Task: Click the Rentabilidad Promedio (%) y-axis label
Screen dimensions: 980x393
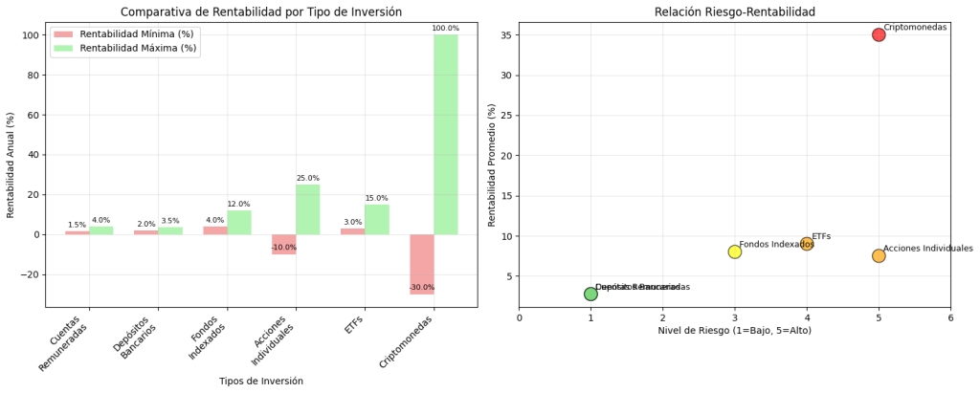Action: pyautogui.click(x=492, y=164)
